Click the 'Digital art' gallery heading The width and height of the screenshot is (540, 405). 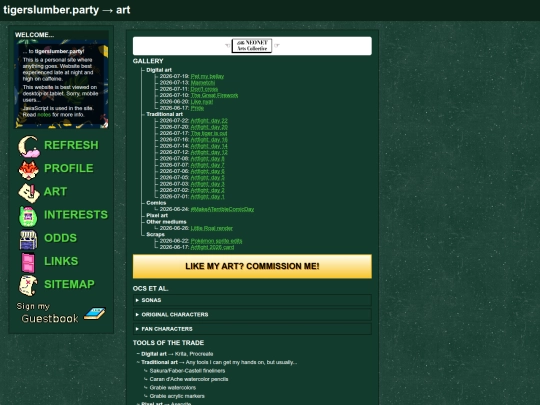pos(159,70)
